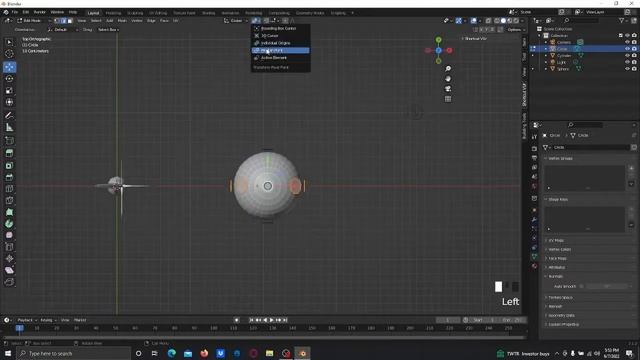Expand the Face Maps panel
Screen dimensions: 640x360
coord(557,259)
